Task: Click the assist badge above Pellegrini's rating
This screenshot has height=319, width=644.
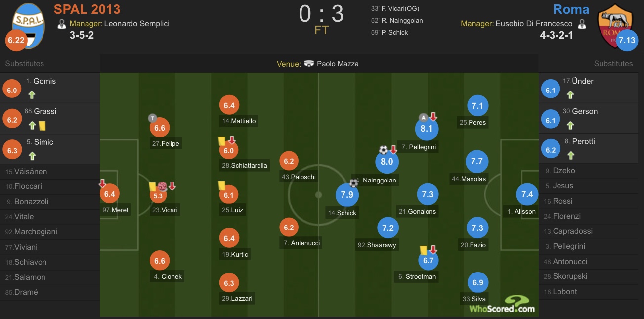Action: [x=423, y=117]
